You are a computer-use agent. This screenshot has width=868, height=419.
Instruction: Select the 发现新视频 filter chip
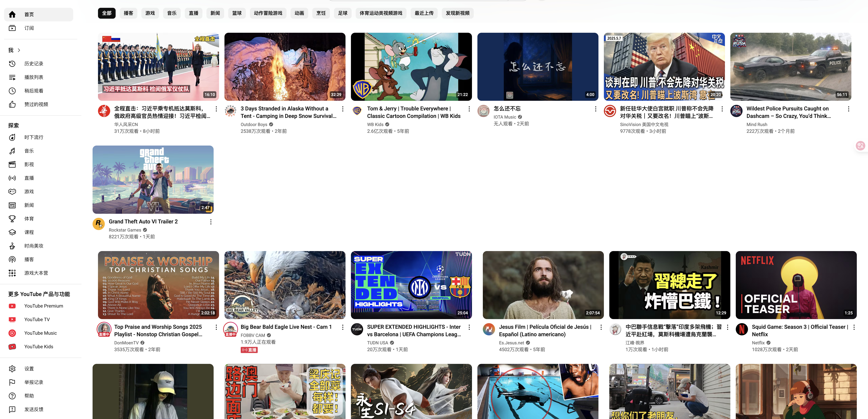point(458,13)
